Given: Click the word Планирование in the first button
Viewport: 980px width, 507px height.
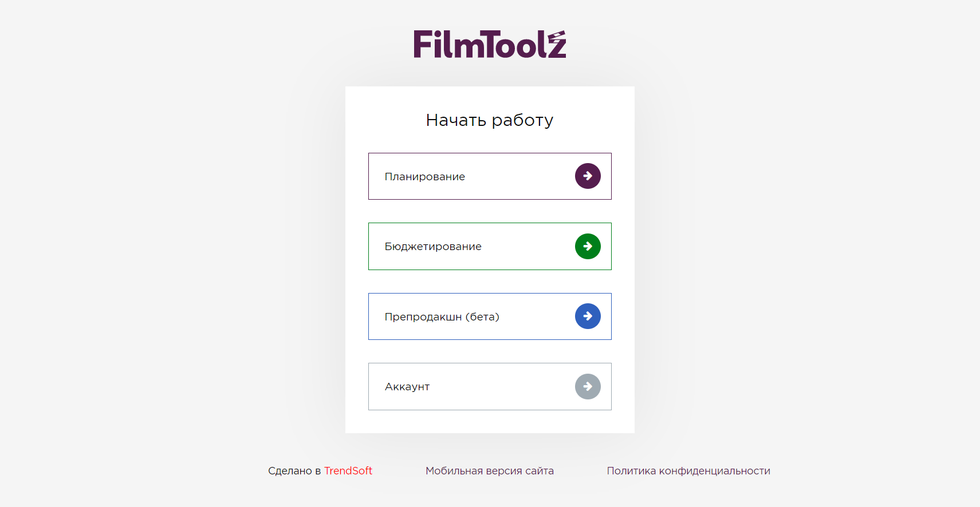Looking at the screenshot, I should click(425, 176).
